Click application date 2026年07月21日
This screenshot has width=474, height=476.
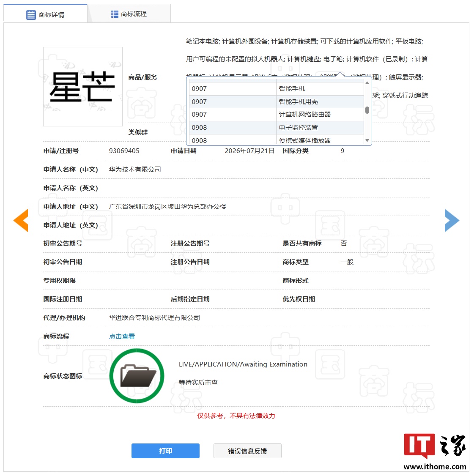[x=249, y=151]
